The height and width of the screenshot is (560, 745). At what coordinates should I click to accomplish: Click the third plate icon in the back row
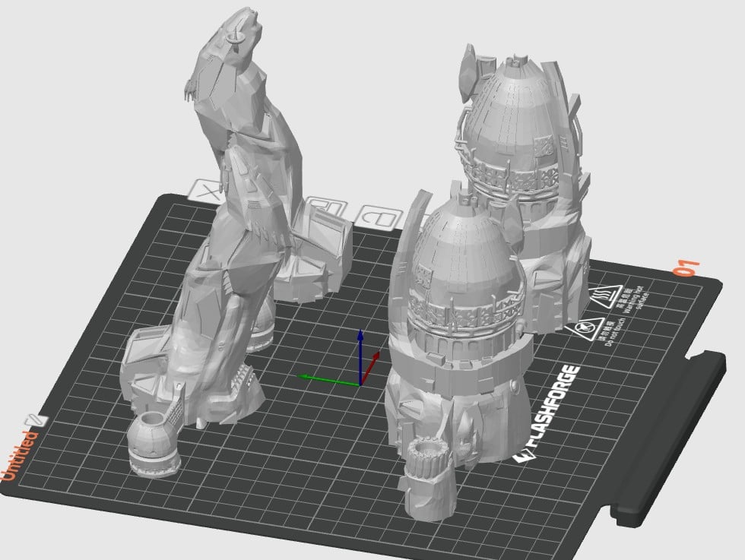click(380, 217)
